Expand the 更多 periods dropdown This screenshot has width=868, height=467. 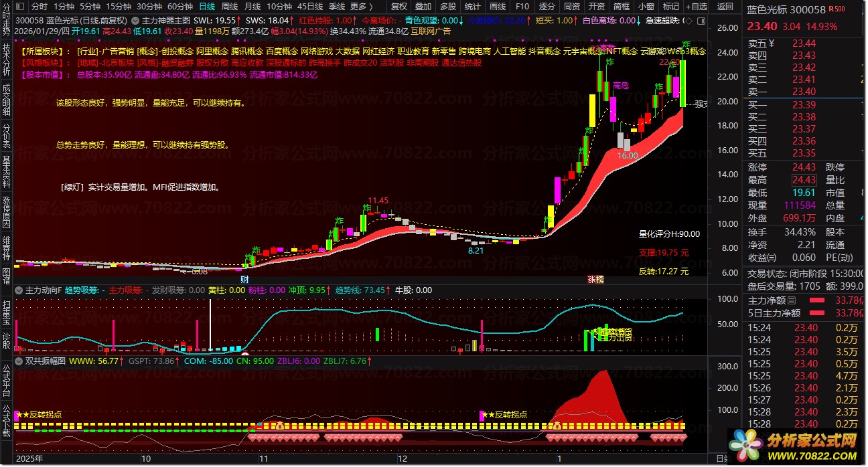362,6
